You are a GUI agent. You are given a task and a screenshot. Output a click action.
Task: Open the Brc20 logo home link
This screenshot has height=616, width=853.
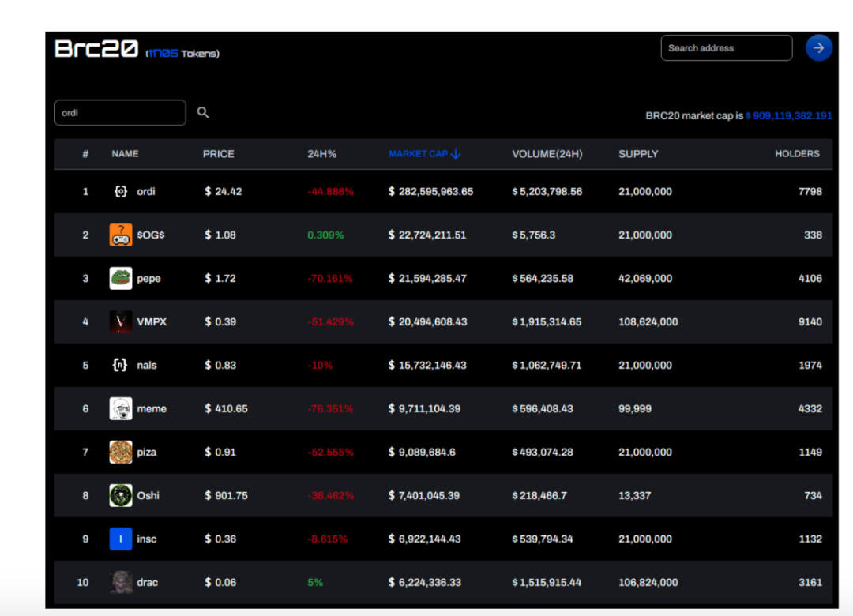pos(96,49)
